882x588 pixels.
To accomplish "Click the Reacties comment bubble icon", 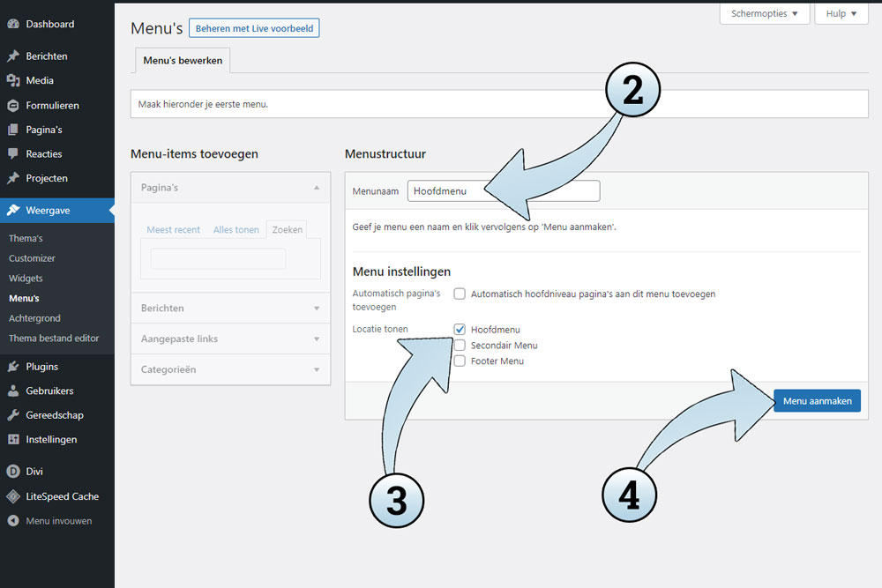I will tap(13, 154).
